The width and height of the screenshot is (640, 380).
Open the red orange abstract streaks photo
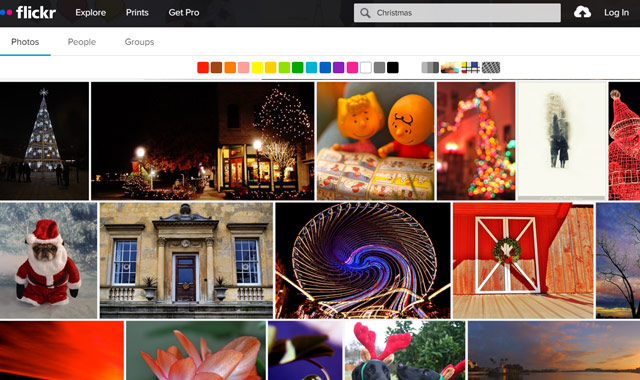click(x=62, y=350)
